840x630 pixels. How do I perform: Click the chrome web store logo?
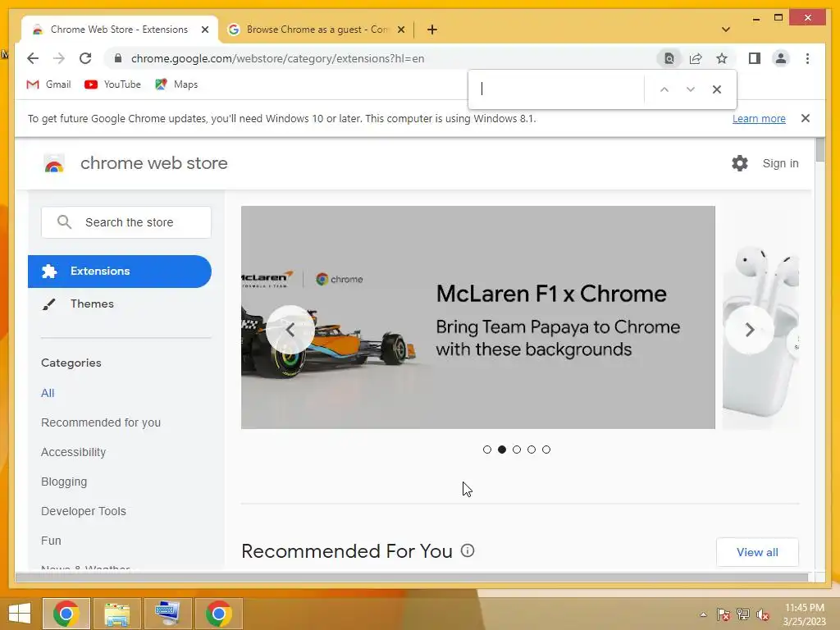pos(135,163)
